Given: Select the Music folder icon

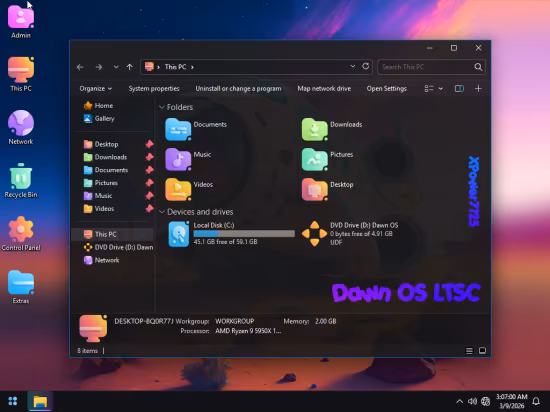Looking at the screenshot, I should pos(178,159).
